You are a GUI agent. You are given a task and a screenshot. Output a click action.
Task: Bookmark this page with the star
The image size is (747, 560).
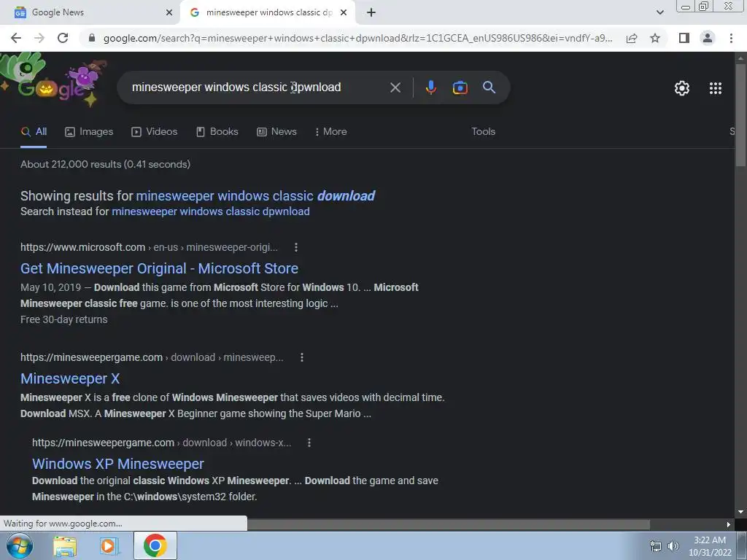[655, 38]
